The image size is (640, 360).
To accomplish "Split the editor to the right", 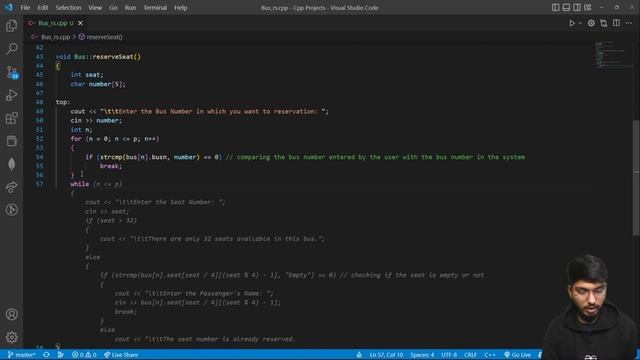I will click(x=616, y=23).
